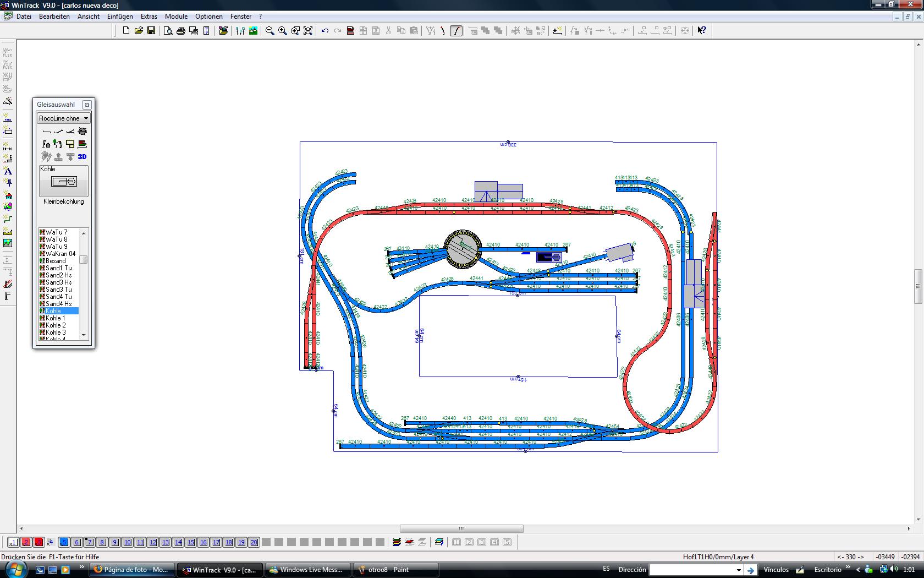
Task: Toggle layer 20 button
Action: [254, 542]
